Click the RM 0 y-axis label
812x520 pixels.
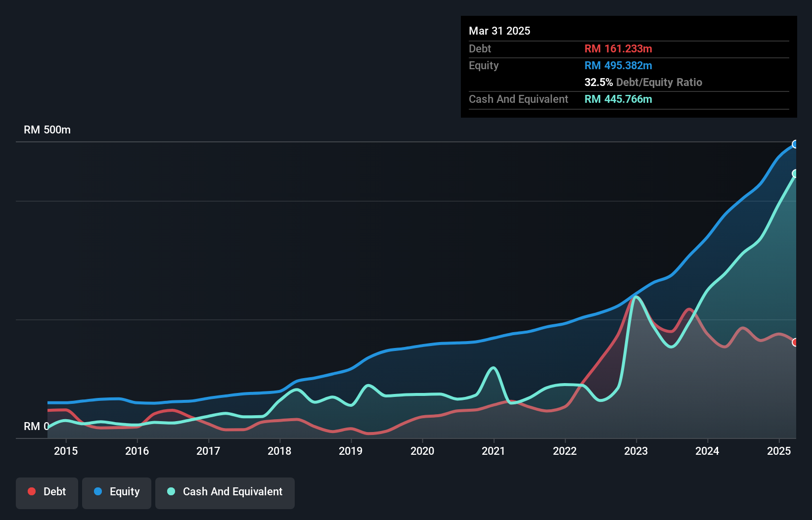(x=36, y=426)
